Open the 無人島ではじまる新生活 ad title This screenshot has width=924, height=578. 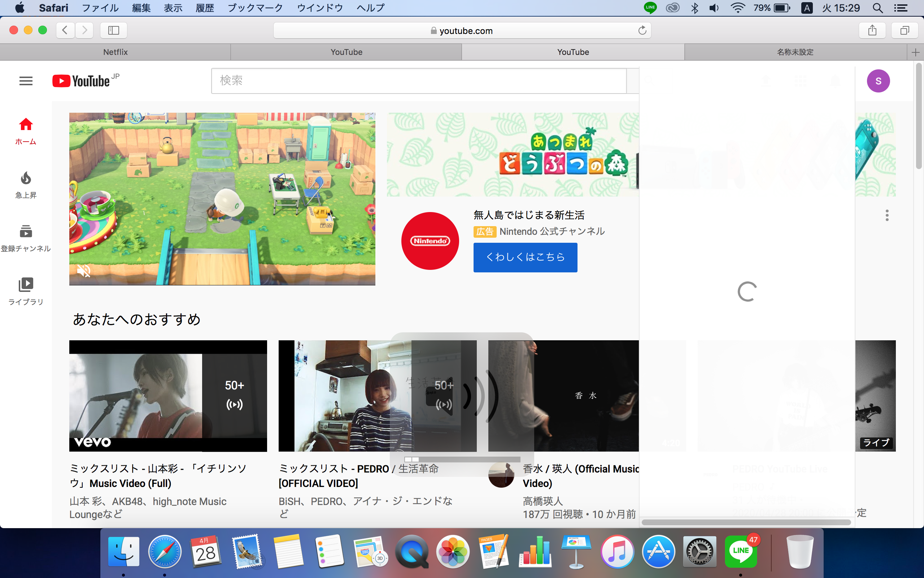click(x=529, y=215)
